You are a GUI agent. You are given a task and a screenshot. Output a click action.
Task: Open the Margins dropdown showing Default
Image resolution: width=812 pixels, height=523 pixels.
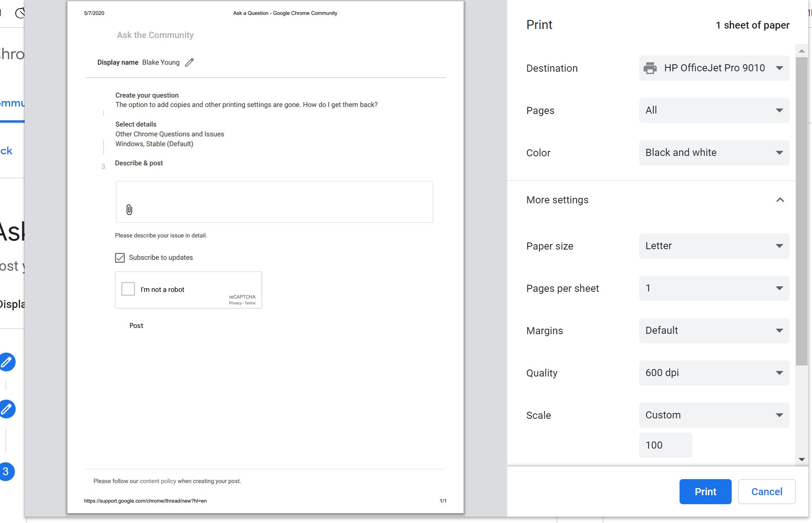pyautogui.click(x=714, y=331)
